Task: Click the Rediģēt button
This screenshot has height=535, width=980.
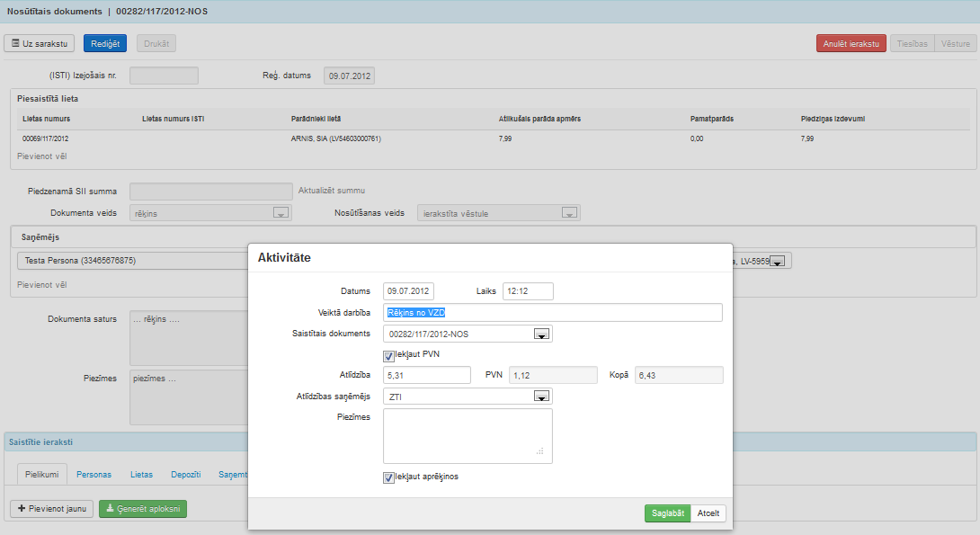Action: click(x=105, y=43)
